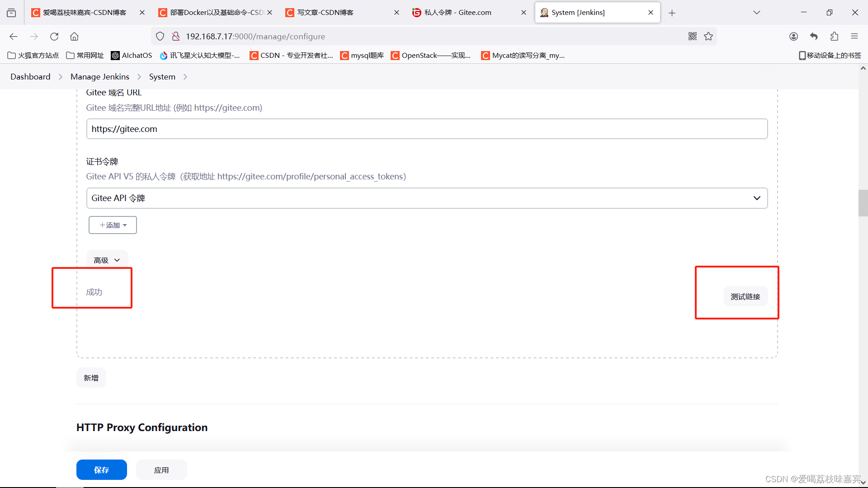The height and width of the screenshot is (488, 868).
Task: Click the 添加 credentials button
Action: tap(113, 225)
